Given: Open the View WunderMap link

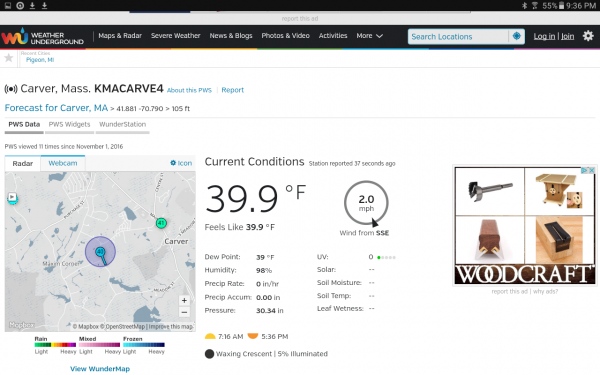Looking at the screenshot, I should (100, 369).
